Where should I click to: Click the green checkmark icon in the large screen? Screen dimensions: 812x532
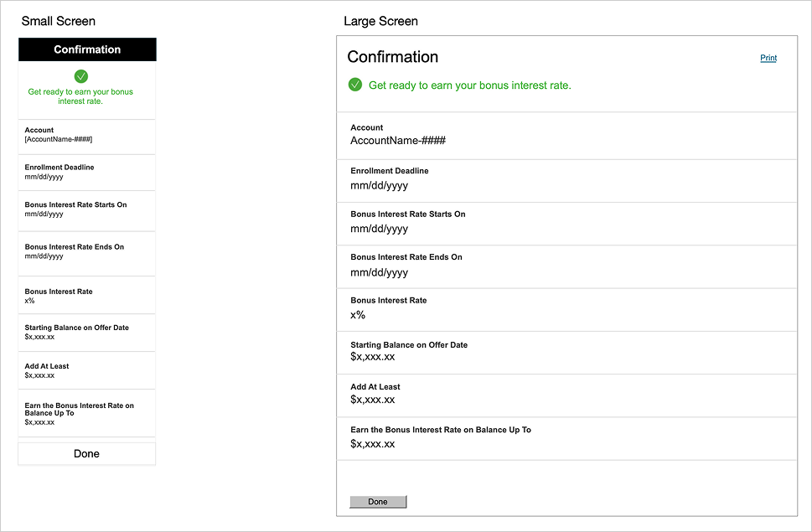point(355,85)
